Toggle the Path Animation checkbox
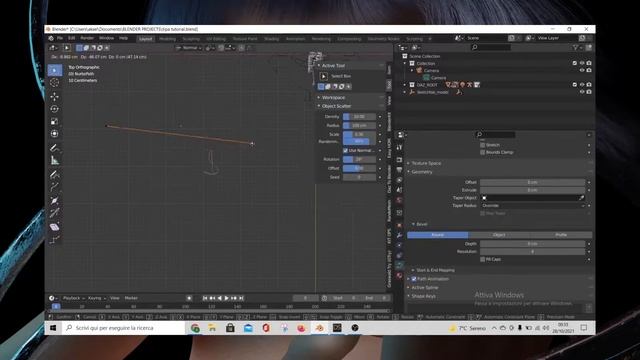640x360 pixels. [414, 279]
